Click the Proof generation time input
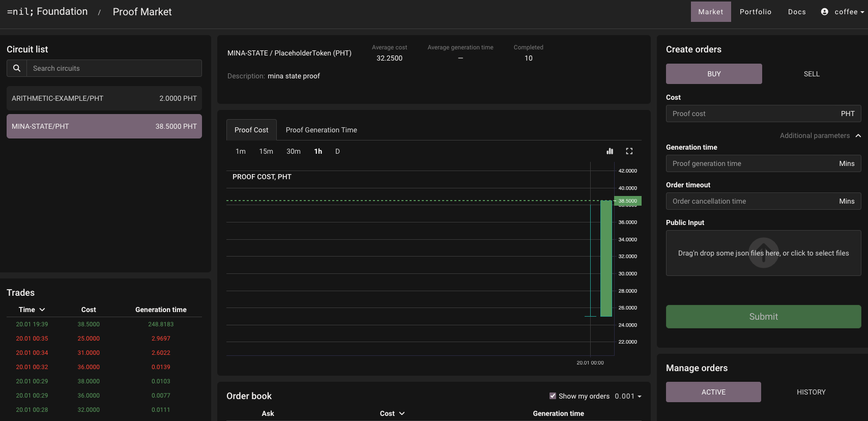The image size is (868, 421). [x=763, y=163]
